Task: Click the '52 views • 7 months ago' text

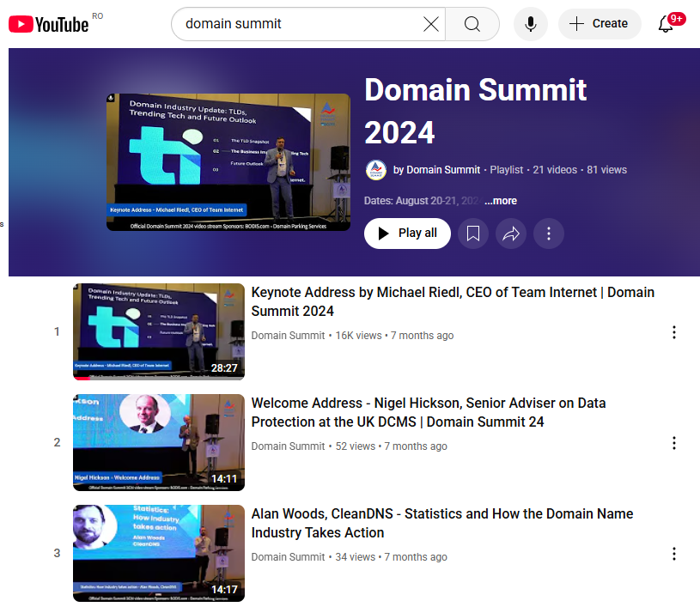Action: pos(392,446)
